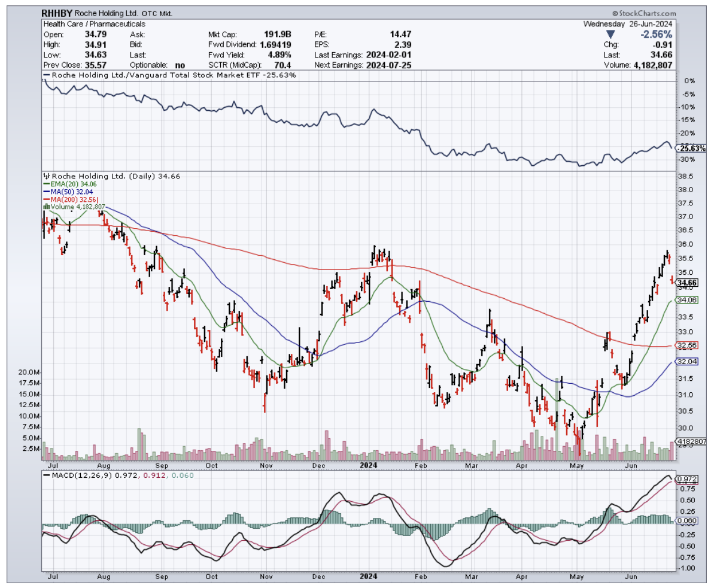The width and height of the screenshot is (711, 588).
Task: Click the MACD(12,26,9) legend line marker
Action: click(47, 475)
